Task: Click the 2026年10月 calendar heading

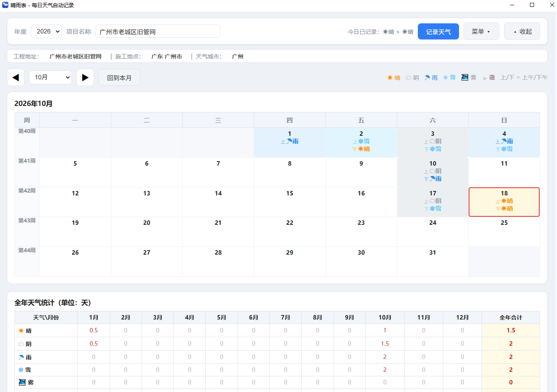Action: tap(33, 104)
